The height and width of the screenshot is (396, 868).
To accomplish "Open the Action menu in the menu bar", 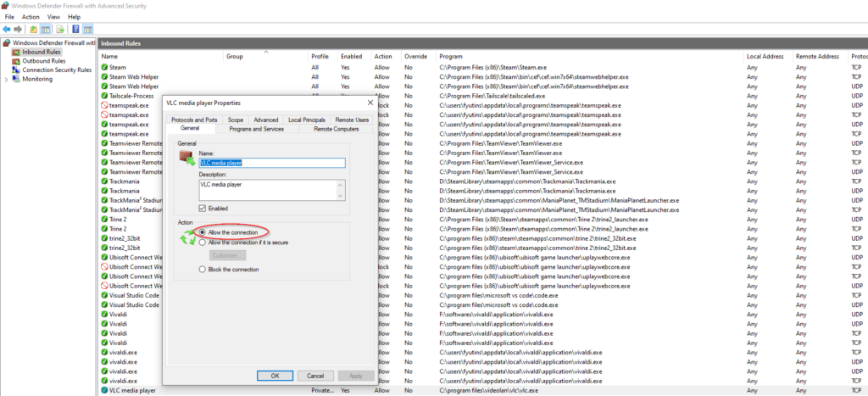I will click(x=31, y=16).
